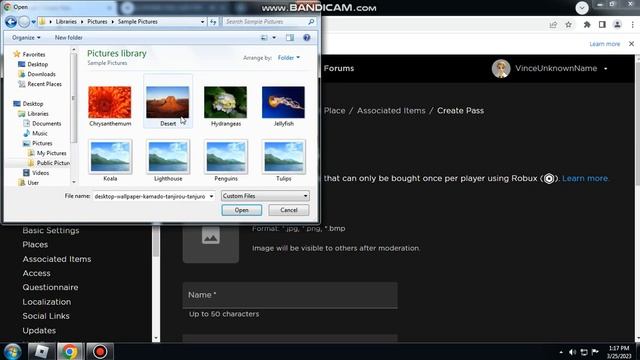Viewport: 640px width, 360px height.
Task: Click the Name input field
Action: (x=290, y=295)
